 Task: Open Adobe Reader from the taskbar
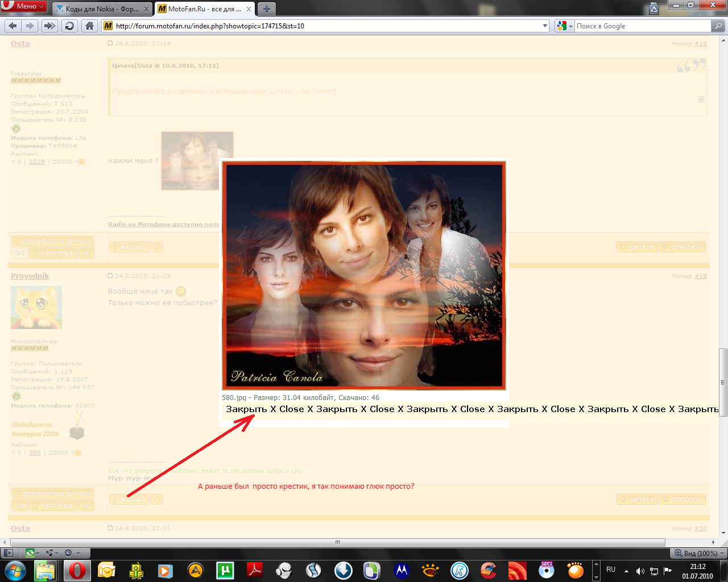point(254,570)
